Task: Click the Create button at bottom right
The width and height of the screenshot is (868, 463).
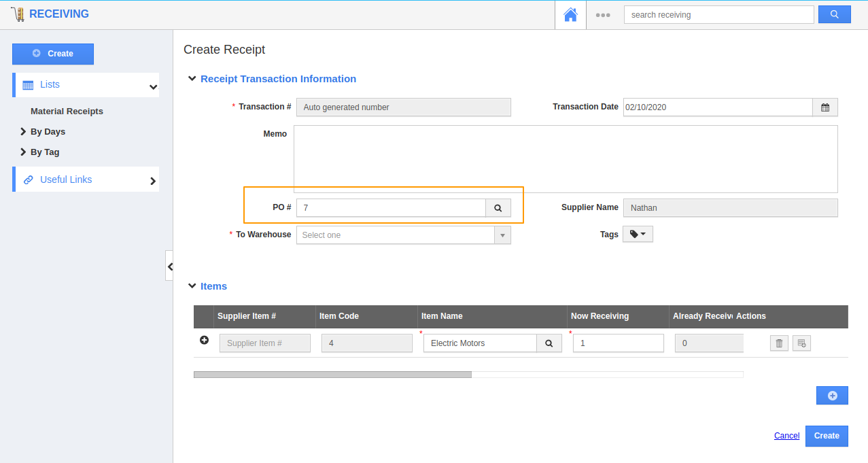Action: 826,436
